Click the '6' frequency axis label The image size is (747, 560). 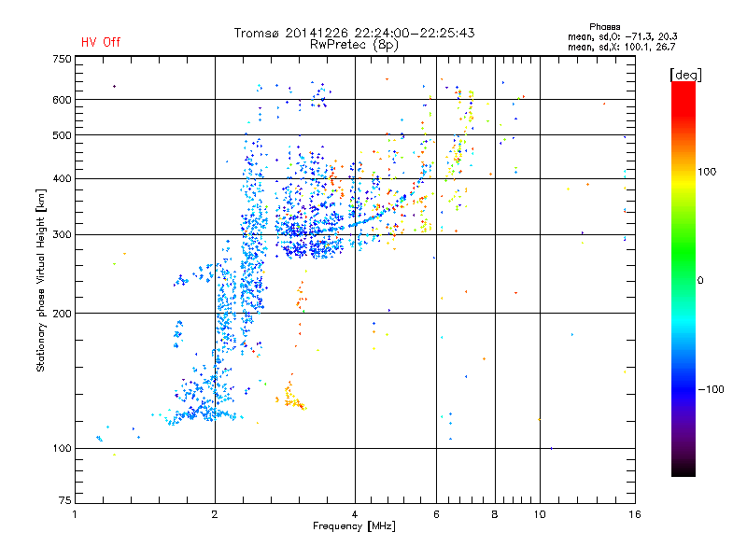click(x=436, y=514)
